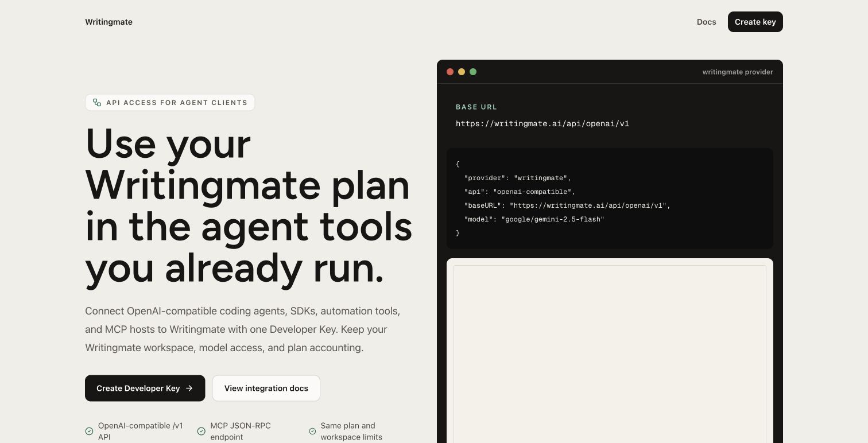Click the empty light panel below the code block
This screenshot has width=868, height=443.
click(610, 353)
